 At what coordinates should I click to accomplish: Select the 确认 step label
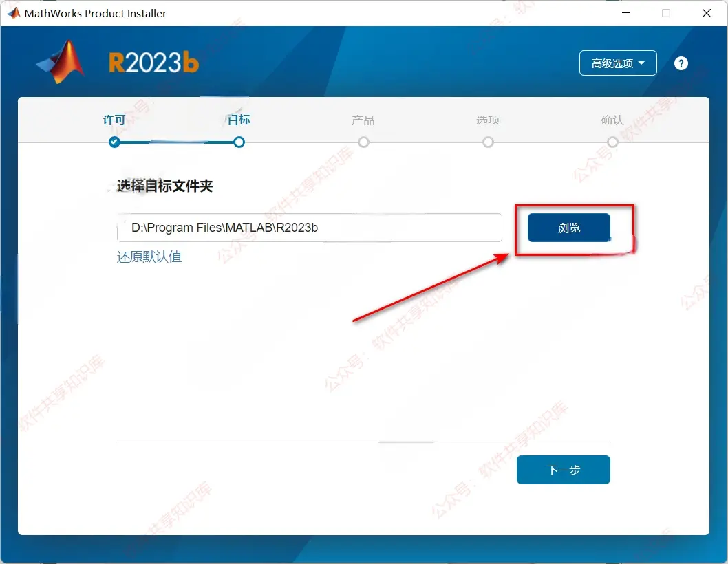coord(612,120)
